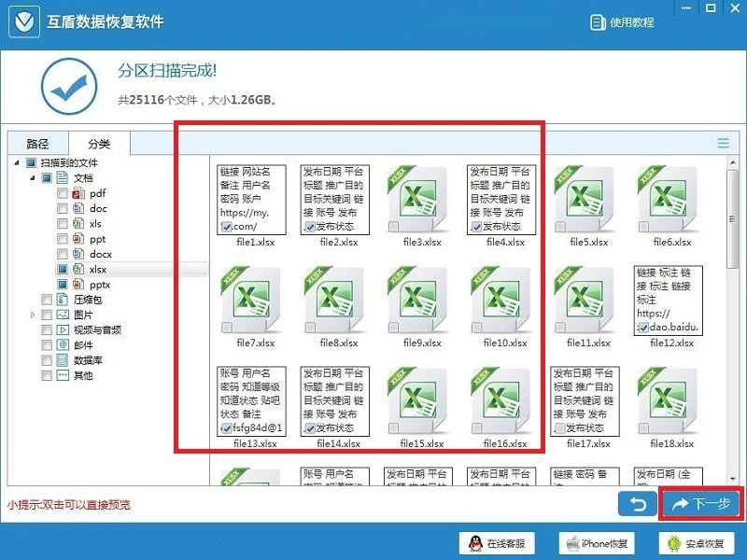
Task: Open 在线客服 online support
Action: click(497, 543)
